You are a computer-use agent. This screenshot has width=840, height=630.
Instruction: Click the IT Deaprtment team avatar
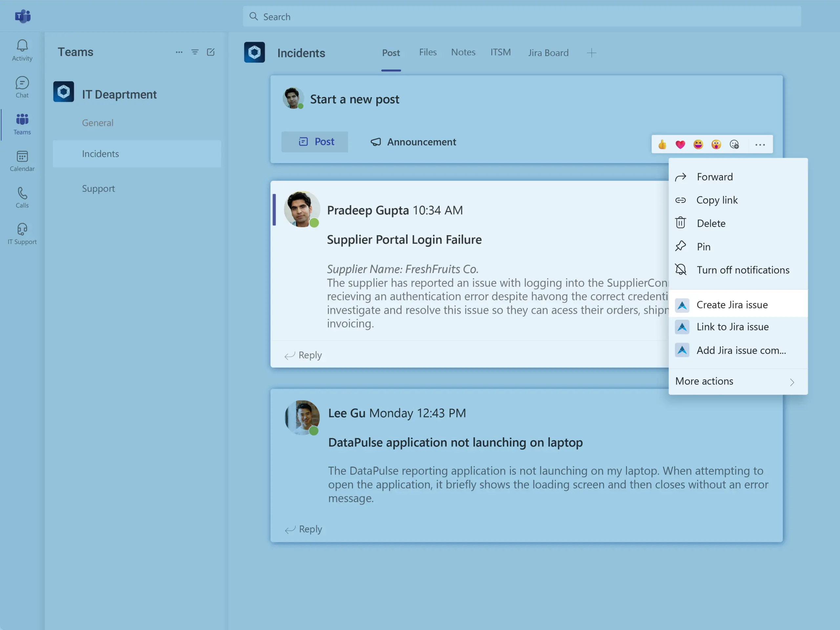coord(63,92)
